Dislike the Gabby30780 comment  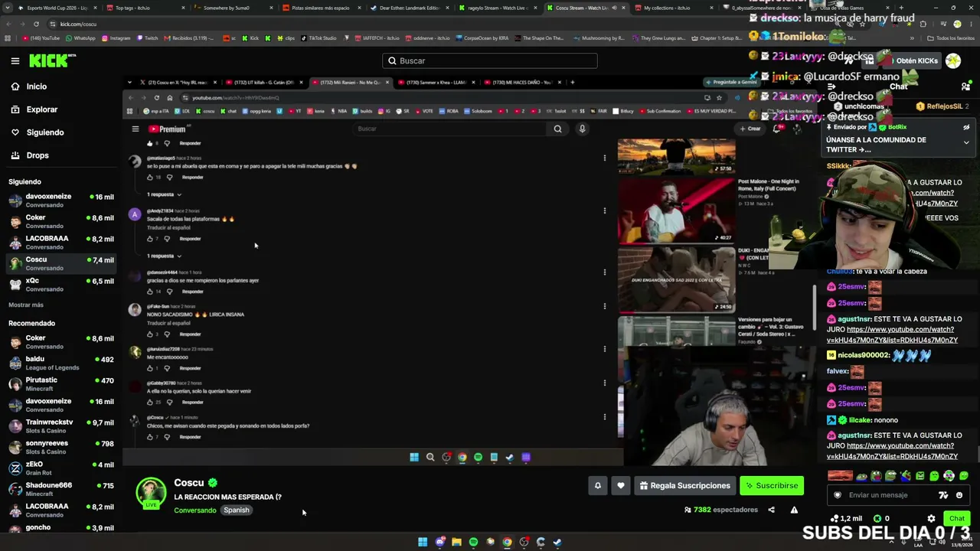(169, 402)
